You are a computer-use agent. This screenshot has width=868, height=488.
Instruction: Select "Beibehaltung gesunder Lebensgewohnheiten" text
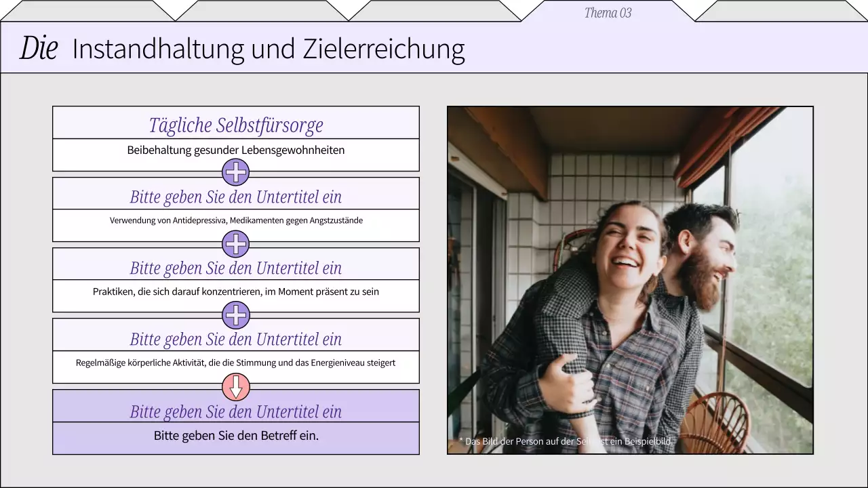coord(235,150)
